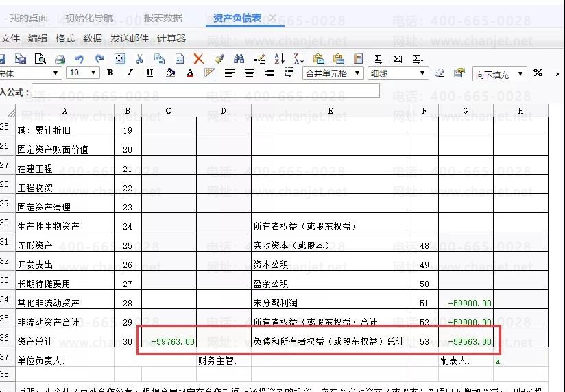This screenshot has height=392, width=565.
Task: Open the 向下填充 fill dropdown
Action: pos(499,75)
